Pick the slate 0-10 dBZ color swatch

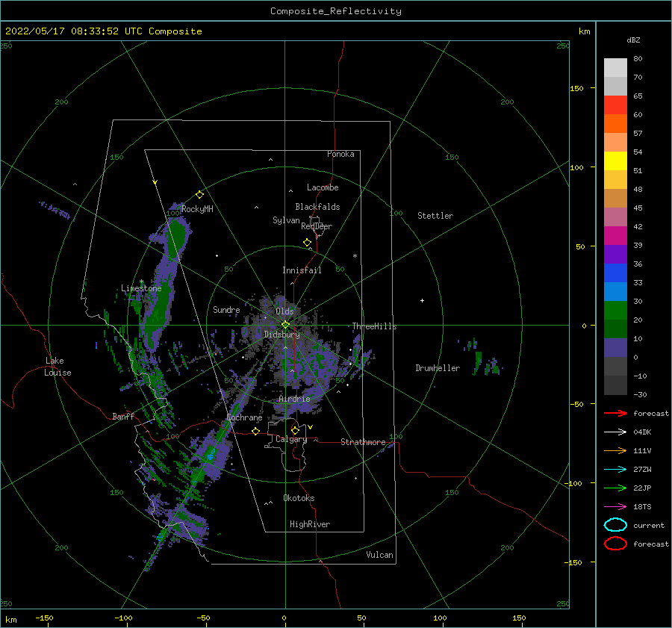615,347
